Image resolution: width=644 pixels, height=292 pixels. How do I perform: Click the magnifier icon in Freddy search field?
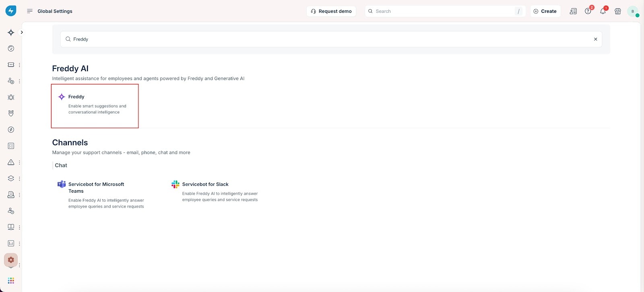tap(68, 39)
